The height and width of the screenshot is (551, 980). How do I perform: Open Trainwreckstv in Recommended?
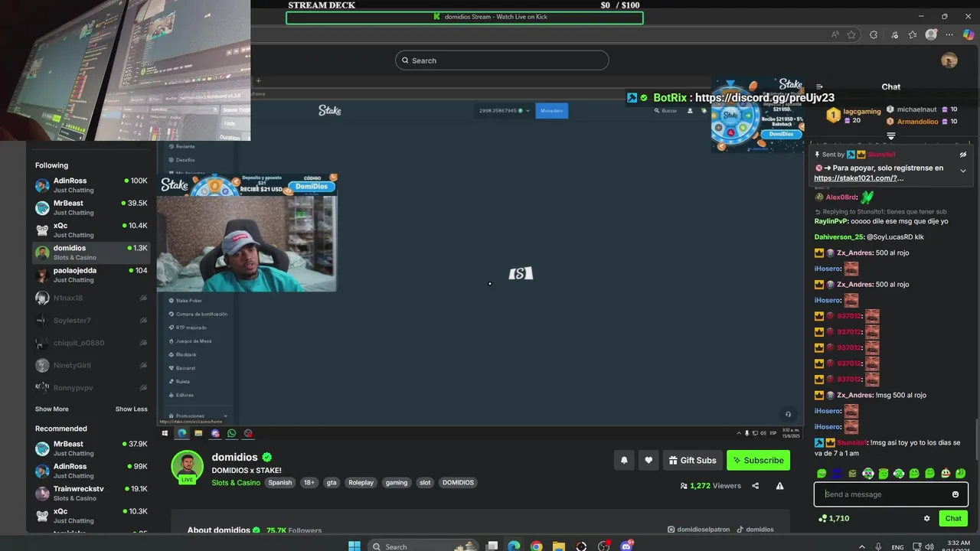(90, 493)
